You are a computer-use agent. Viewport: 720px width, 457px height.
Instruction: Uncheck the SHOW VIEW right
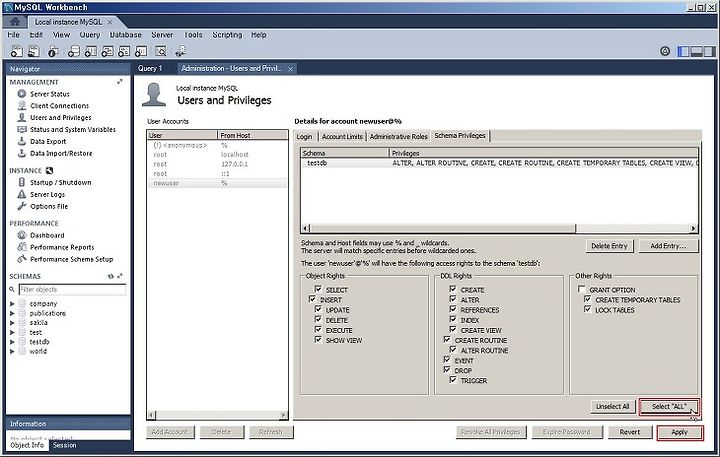tap(318, 339)
